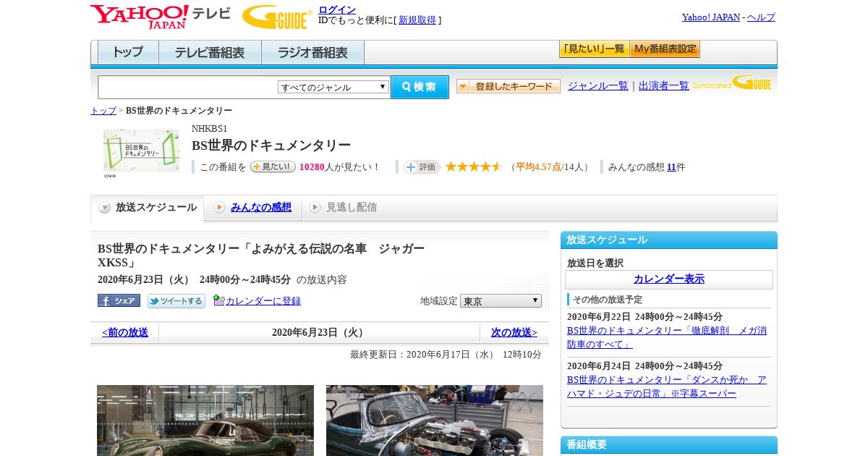The height and width of the screenshot is (456, 868).
Task: Click the 見たい！ plus button
Action: (273, 166)
